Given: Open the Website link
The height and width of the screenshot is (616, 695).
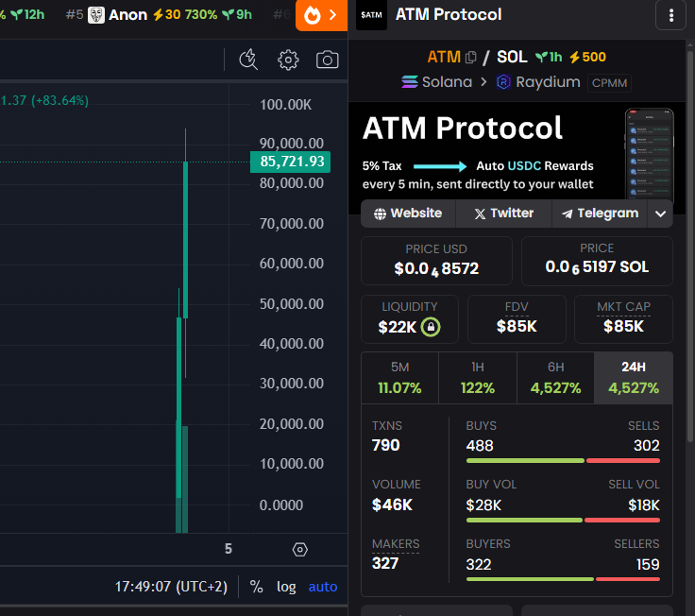Looking at the screenshot, I should 408,214.
